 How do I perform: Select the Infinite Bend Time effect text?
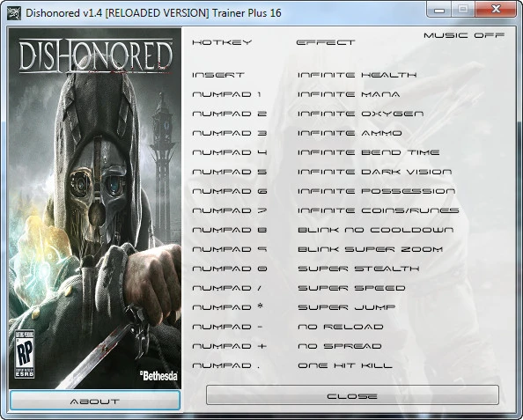point(369,152)
